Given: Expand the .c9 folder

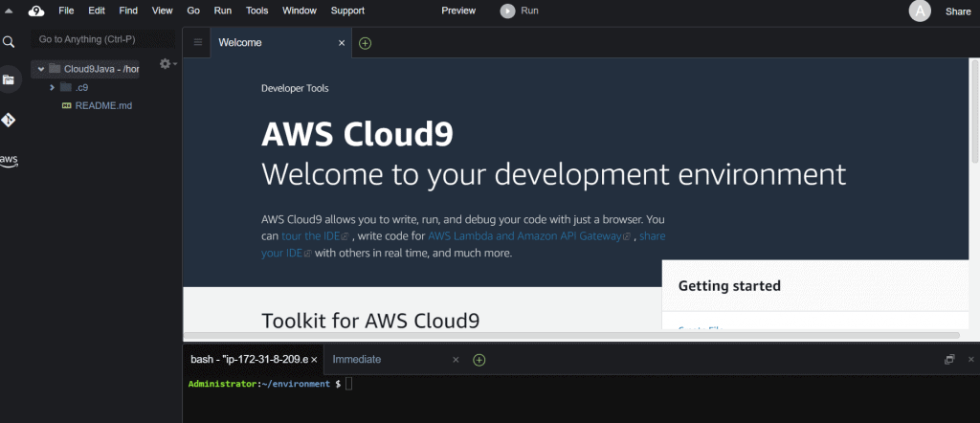Looking at the screenshot, I should tap(53, 87).
